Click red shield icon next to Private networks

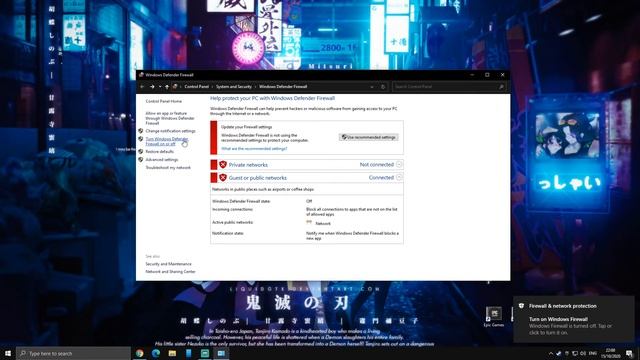coord(223,164)
